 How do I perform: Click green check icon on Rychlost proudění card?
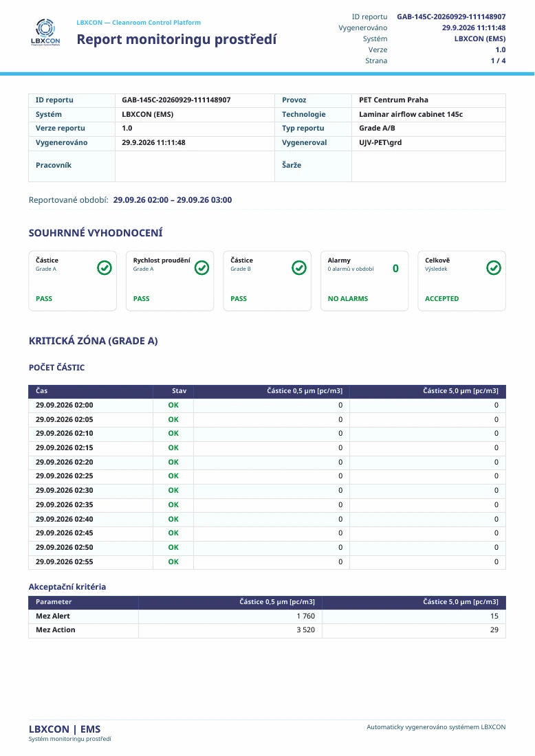click(201, 267)
